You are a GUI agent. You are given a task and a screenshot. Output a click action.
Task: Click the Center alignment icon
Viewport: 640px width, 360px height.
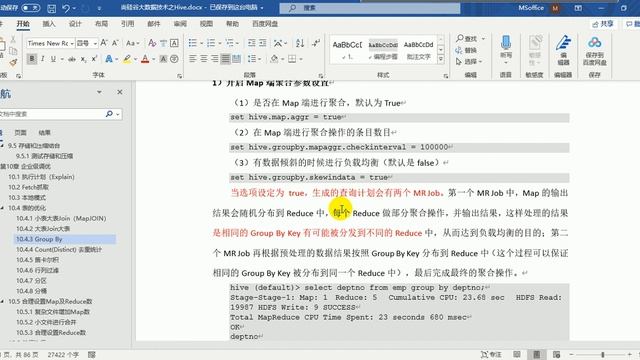[204, 59]
